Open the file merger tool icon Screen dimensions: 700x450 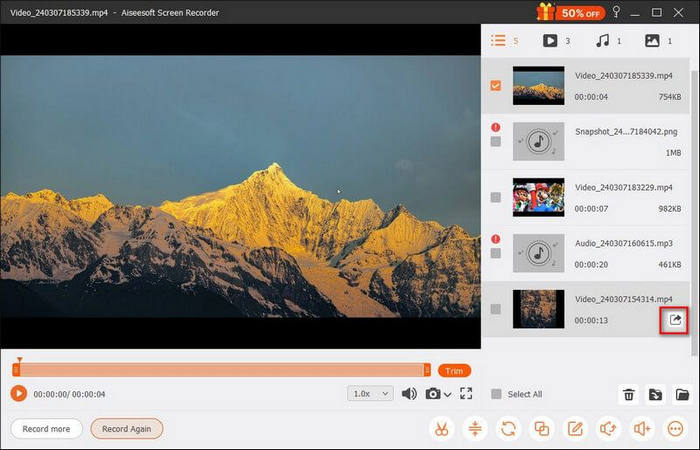coord(541,429)
